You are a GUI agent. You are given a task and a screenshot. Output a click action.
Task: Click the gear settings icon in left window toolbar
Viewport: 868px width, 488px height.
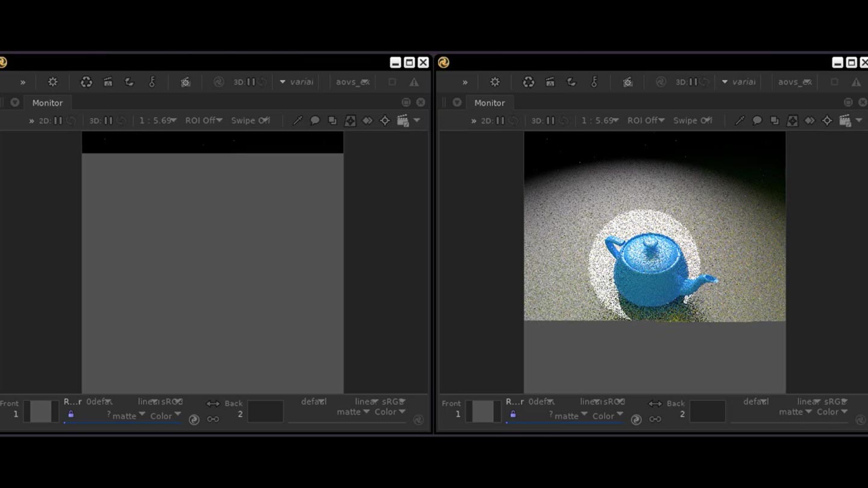tap(52, 82)
